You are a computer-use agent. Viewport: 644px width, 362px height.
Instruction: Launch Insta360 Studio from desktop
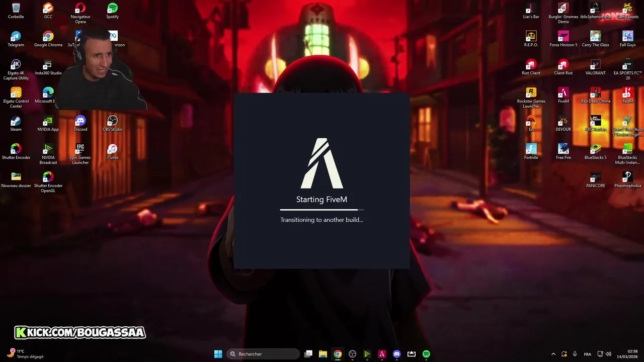(x=48, y=67)
